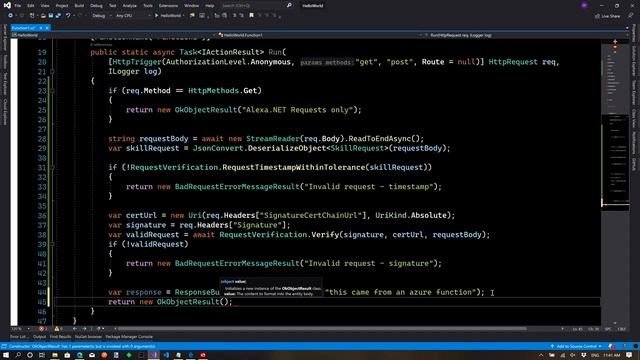Open the NuGet browser panel tab
Viewport: 640px width, 360px height.
tap(88, 337)
